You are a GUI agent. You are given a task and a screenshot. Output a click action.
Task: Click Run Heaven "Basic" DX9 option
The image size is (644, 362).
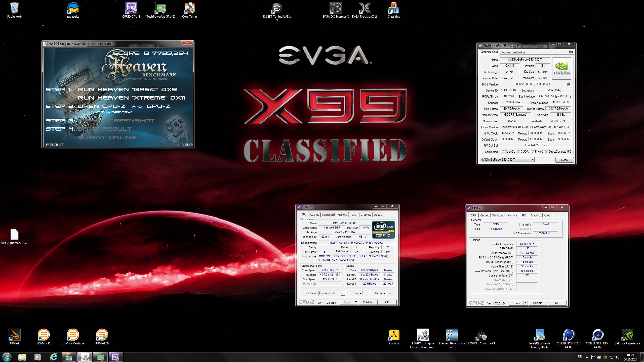(127, 89)
